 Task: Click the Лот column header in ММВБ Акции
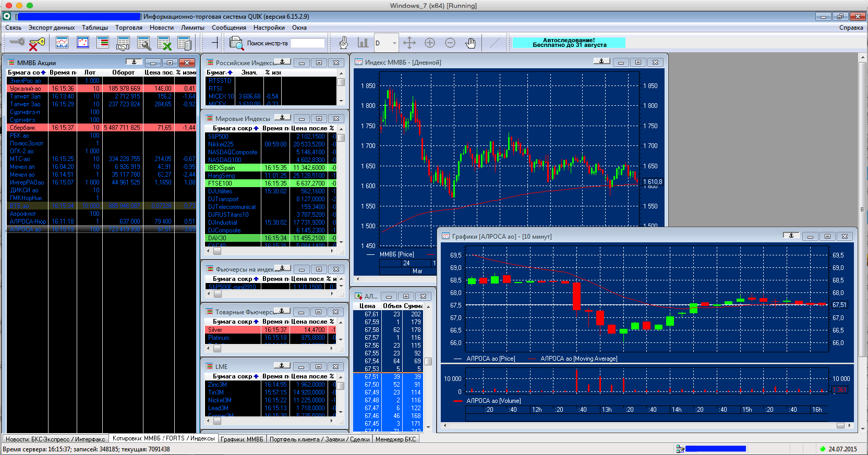point(90,72)
